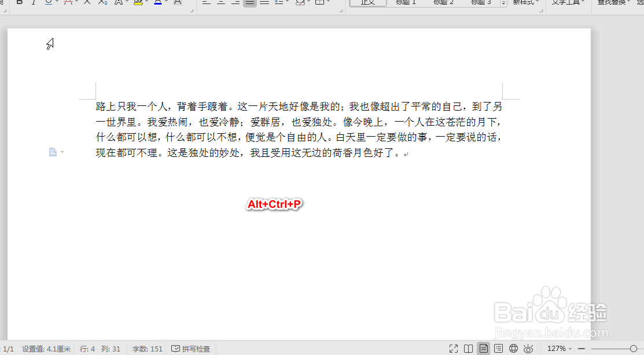Expand the paragraph layout icon arrow

click(x=62, y=152)
